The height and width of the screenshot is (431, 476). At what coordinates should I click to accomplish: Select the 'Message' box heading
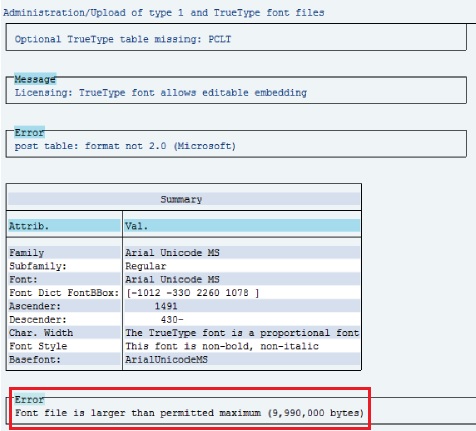[x=35, y=79]
